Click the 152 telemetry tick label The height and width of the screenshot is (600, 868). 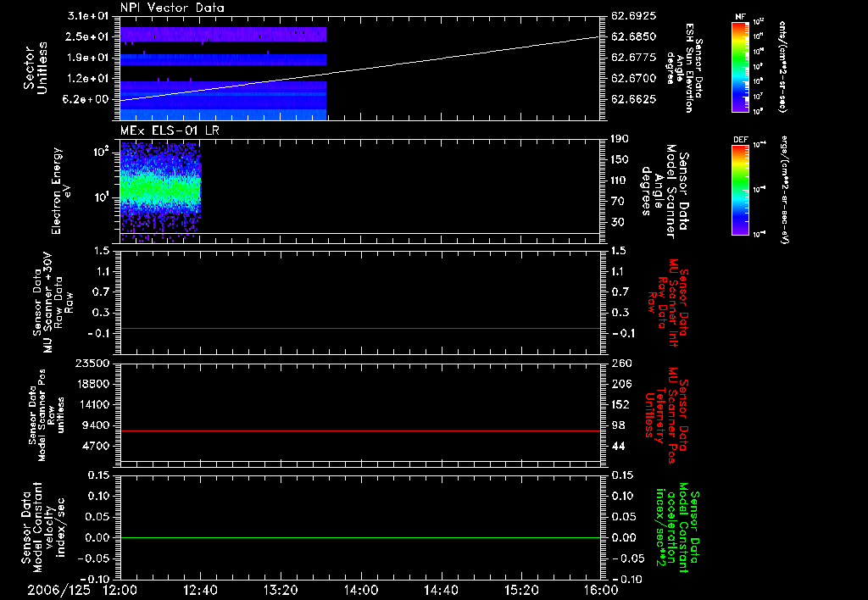tap(622, 404)
